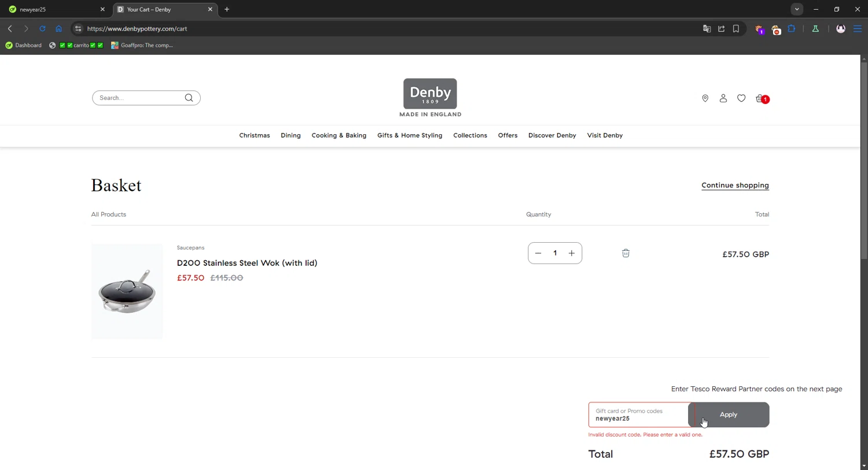Focus the site Search input field
Image resolution: width=868 pixels, height=470 pixels.
pos(139,98)
